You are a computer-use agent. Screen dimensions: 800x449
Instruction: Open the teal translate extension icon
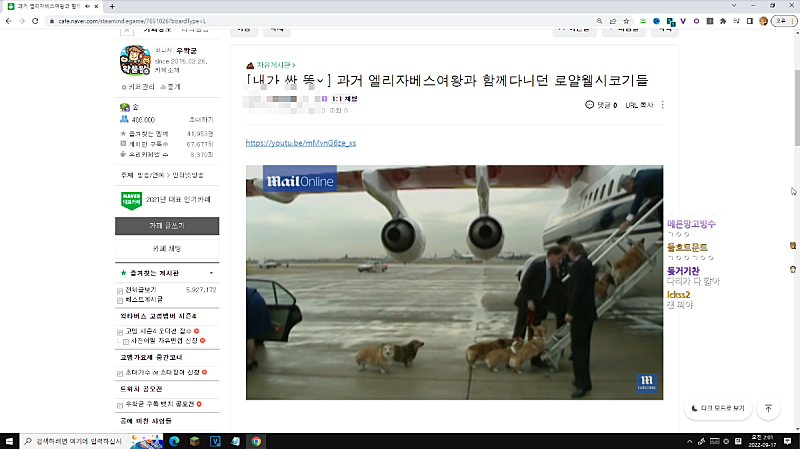tap(670, 21)
